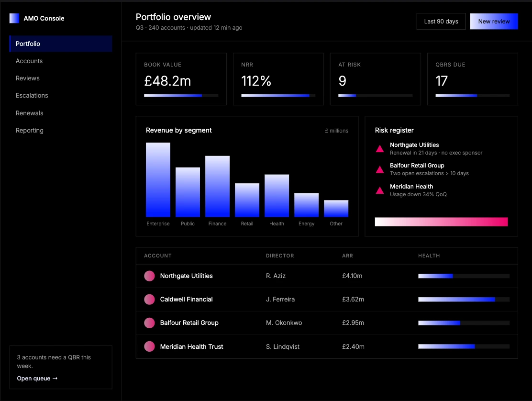Click 'Two open escalations > 10 days' note
Viewport: 532px width, 401px height.
point(429,173)
